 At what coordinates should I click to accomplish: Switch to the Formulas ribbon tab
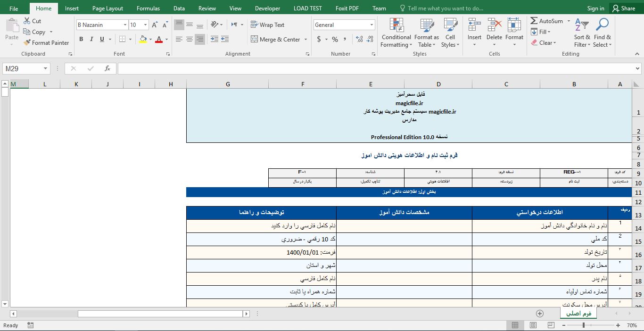[x=148, y=8]
